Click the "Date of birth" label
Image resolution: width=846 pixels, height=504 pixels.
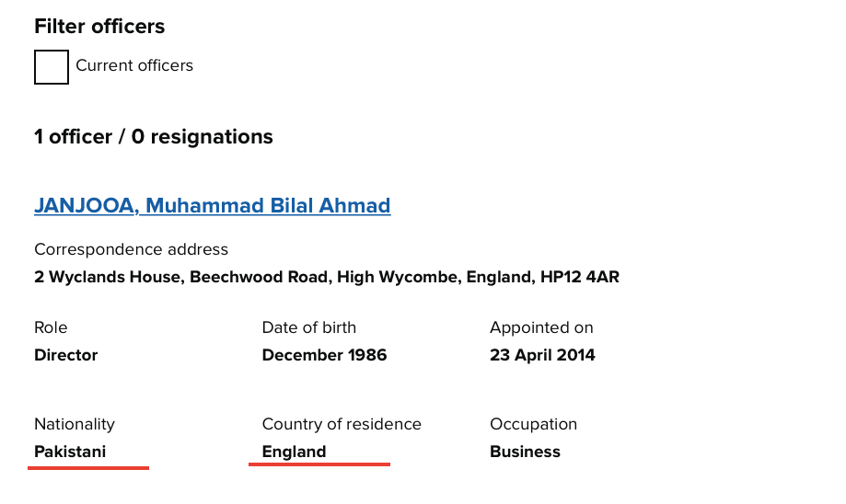point(308,327)
